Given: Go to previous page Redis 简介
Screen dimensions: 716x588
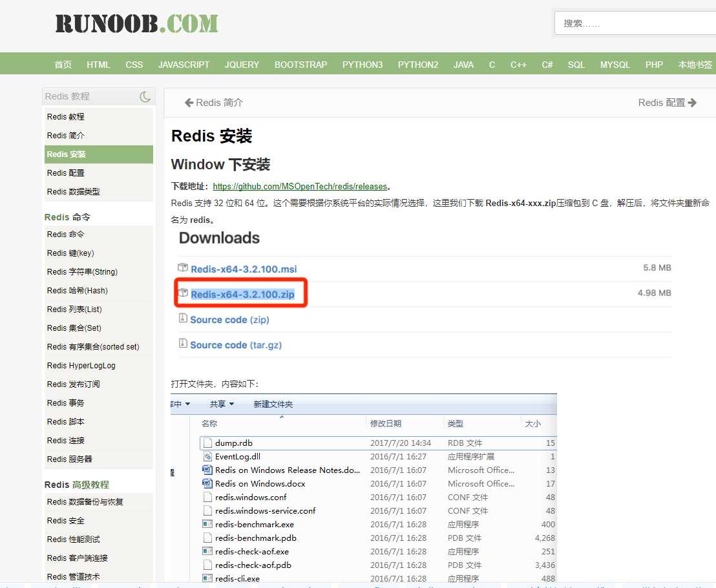Looking at the screenshot, I should (214, 103).
